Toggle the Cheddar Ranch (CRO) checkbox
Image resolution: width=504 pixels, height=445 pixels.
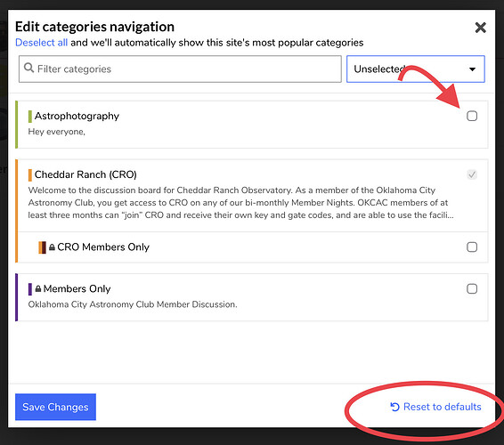[x=472, y=174]
